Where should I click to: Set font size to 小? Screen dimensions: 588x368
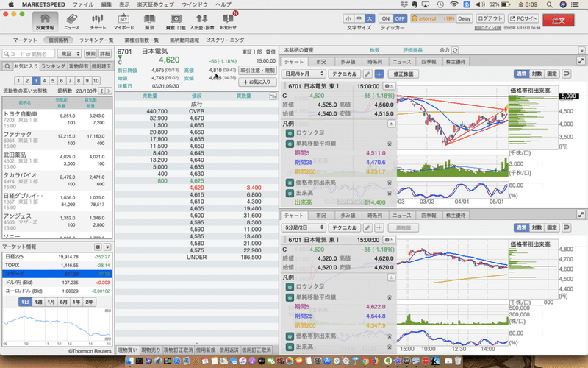(x=348, y=19)
